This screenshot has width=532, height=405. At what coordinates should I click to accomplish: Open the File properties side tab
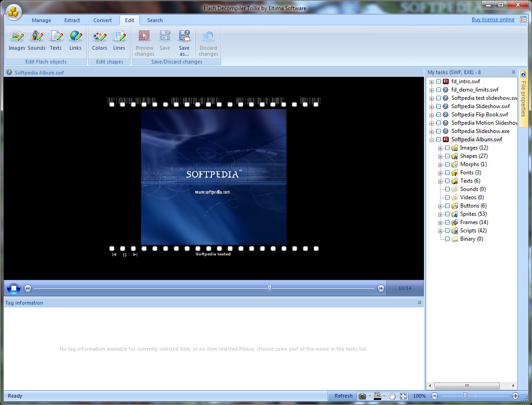click(x=523, y=98)
